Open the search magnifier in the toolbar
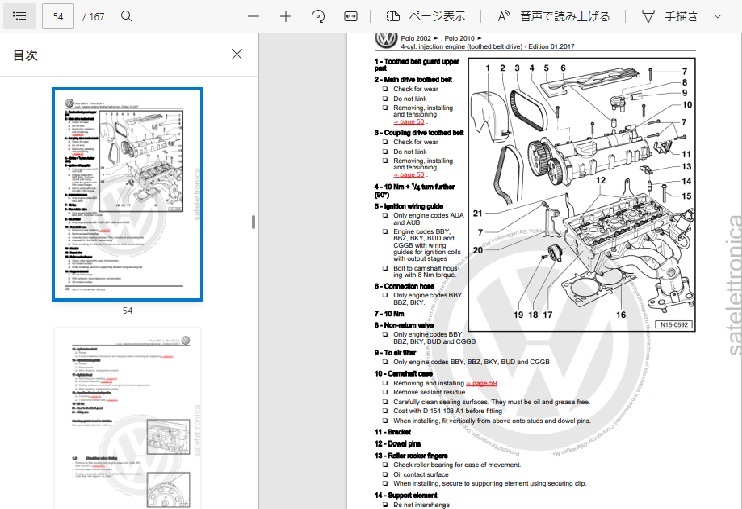742x509 pixels. [126, 16]
